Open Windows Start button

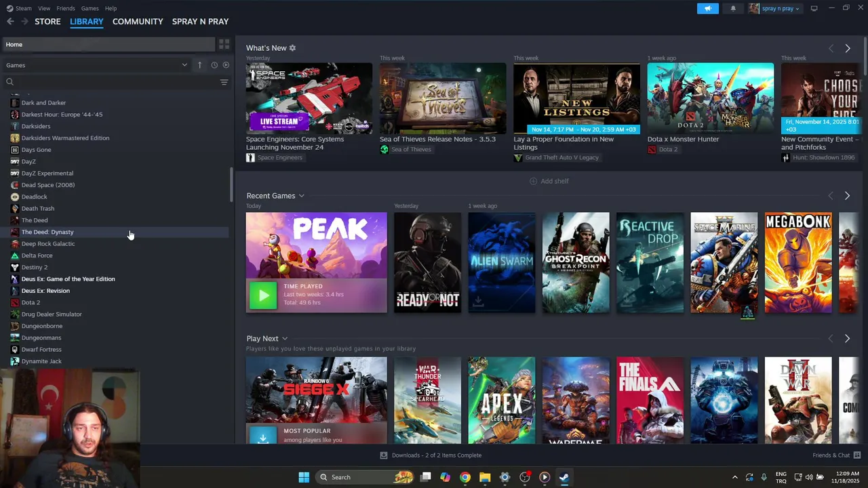pos(304,477)
